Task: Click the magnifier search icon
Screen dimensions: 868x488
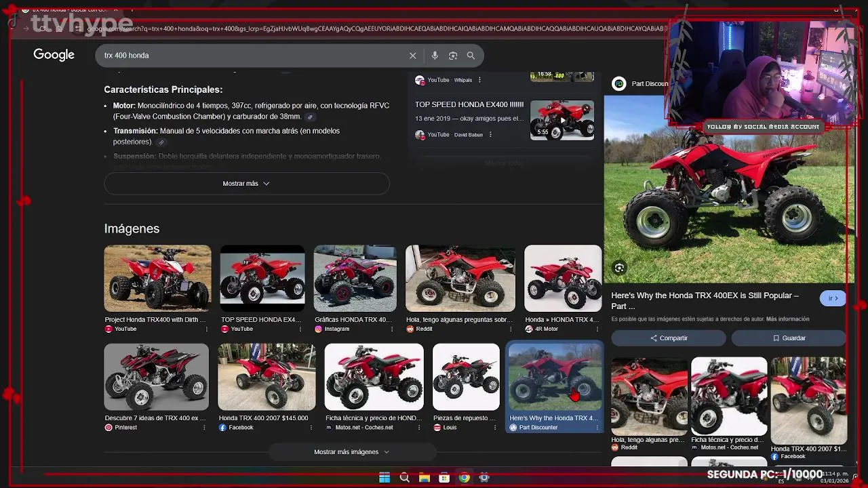Action: (471, 56)
